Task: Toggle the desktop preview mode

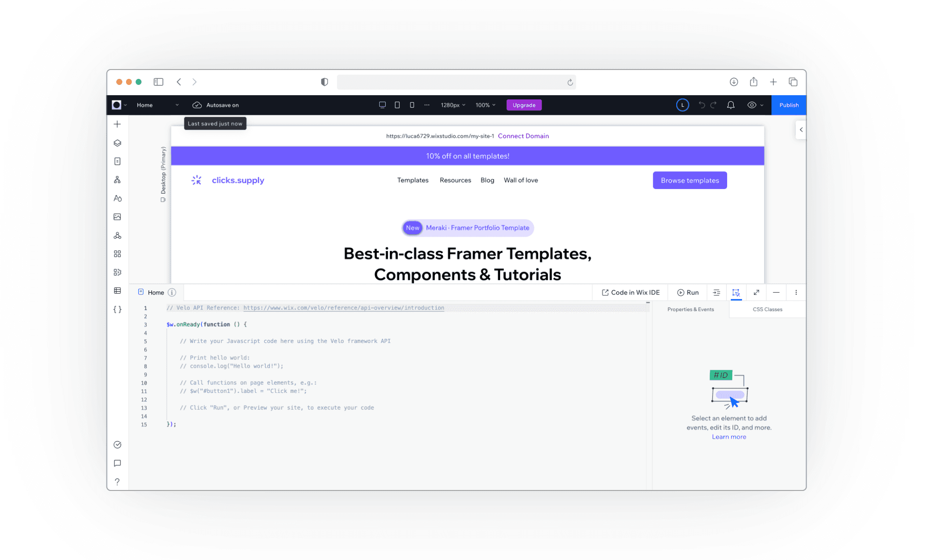Action: [382, 105]
